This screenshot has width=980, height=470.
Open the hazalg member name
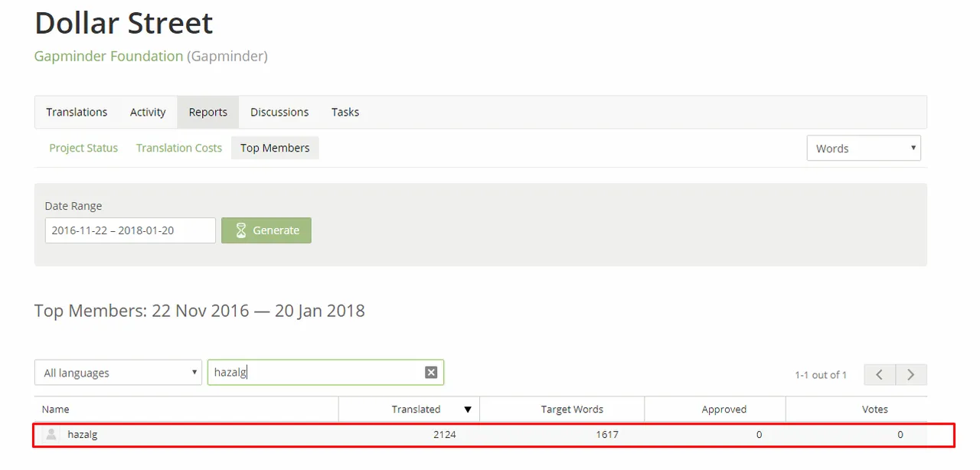coord(83,434)
